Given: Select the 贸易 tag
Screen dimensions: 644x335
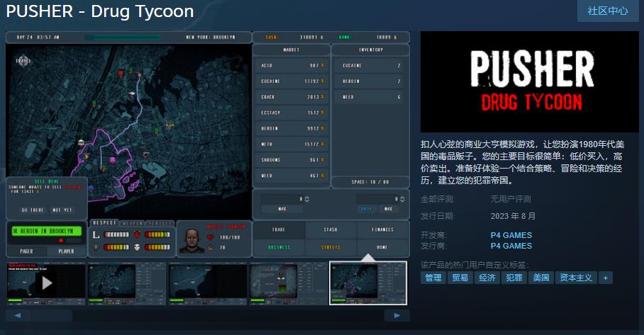Looking at the screenshot, I should click(460, 278).
